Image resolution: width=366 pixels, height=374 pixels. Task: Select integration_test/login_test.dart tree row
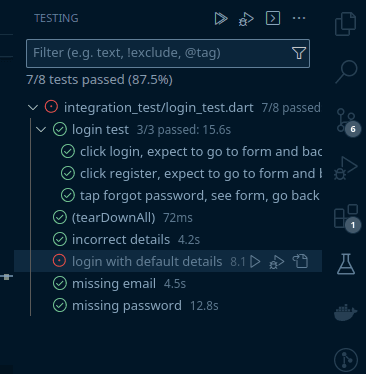click(168, 107)
